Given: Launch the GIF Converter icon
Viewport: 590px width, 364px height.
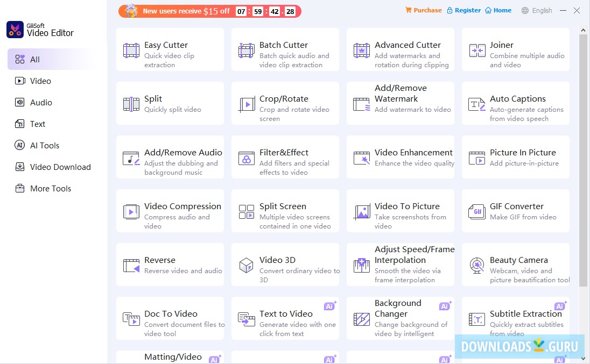Looking at the screenshot, I should [x=477, y=212].
